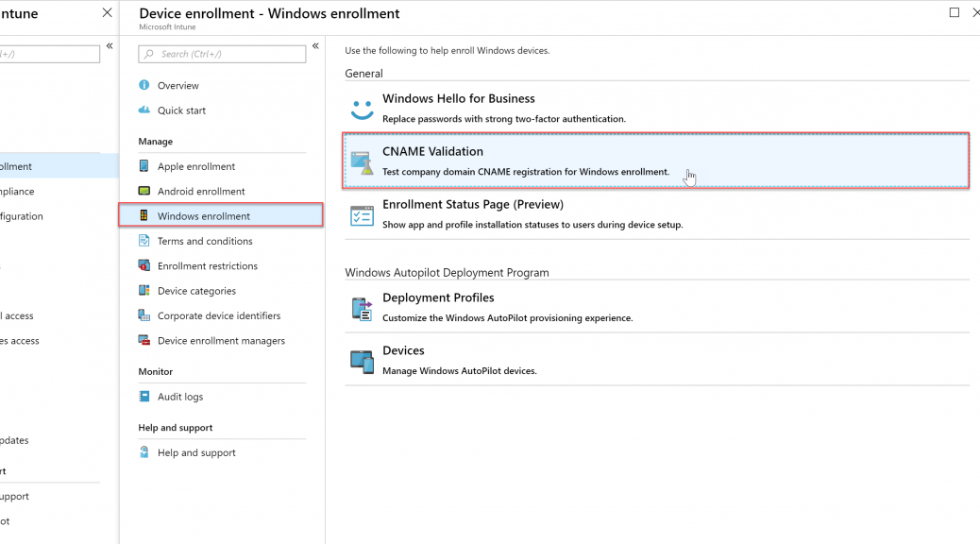The width and height of the screenshot is (980, 544).
Task: Click the Overview info icon
Action: (144, 85)
